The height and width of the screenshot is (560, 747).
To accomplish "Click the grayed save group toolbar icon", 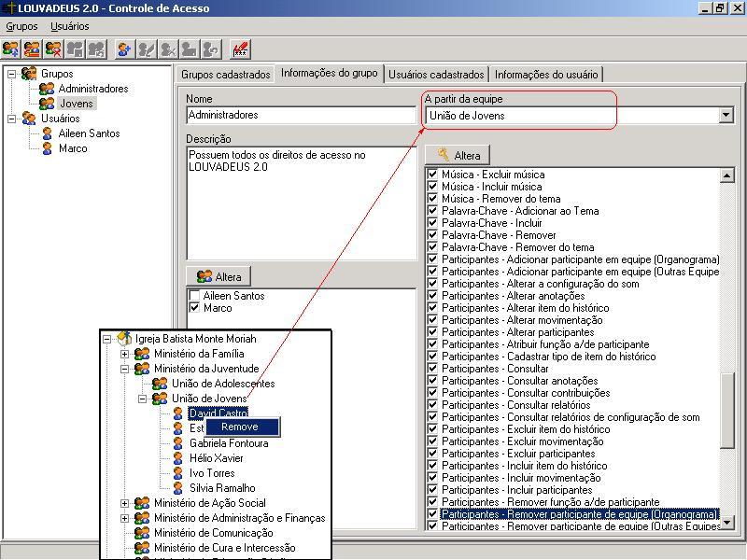I will (75, 49).
